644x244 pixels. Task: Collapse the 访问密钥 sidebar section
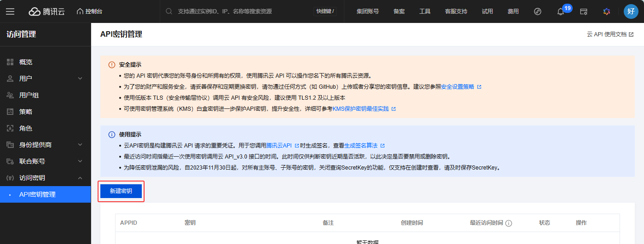46,178
